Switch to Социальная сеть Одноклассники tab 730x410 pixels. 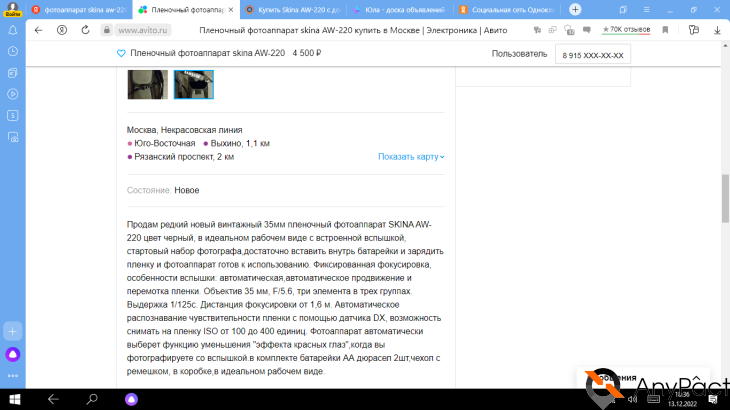[507, 9]
